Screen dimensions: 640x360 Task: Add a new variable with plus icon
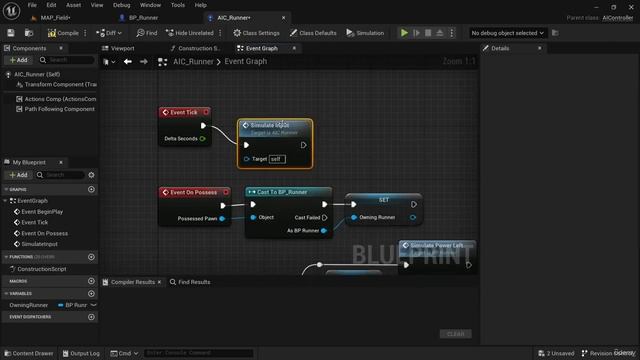click(91, 293)
